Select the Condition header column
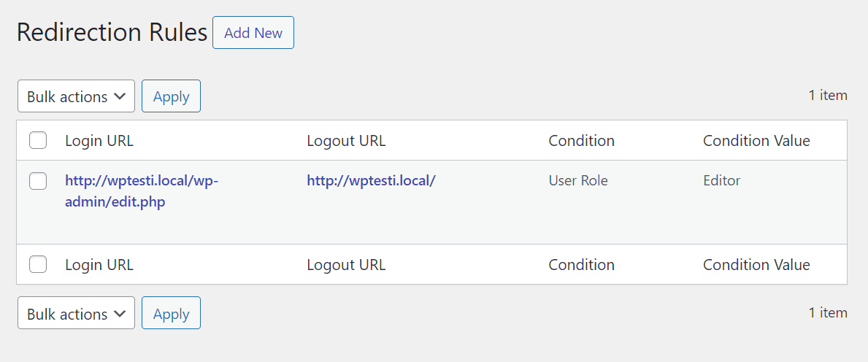This screenshot has width=868, height=362. click(x=581, y=141)
